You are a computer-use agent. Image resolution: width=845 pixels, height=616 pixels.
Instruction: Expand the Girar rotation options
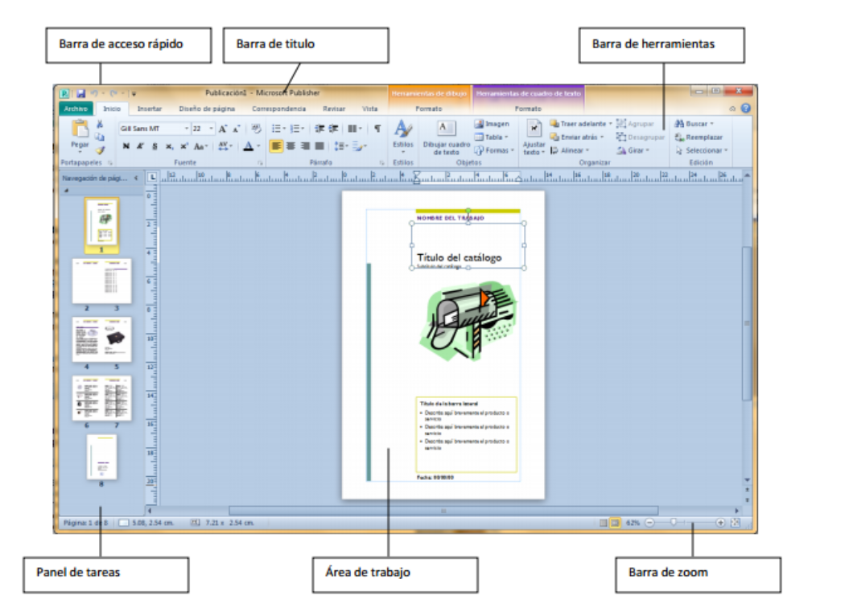point(639,149)
